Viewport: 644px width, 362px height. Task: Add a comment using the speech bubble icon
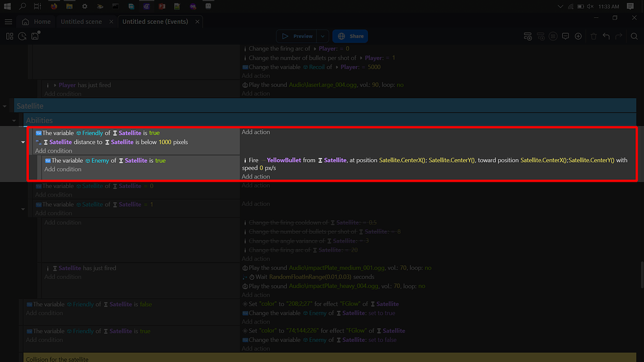coord(565,36)
